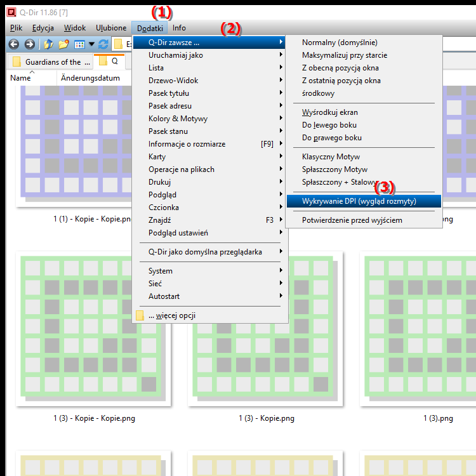Click the Q-Dir application icon in title bar
The image size is (476, 476).
coord(11,13)
